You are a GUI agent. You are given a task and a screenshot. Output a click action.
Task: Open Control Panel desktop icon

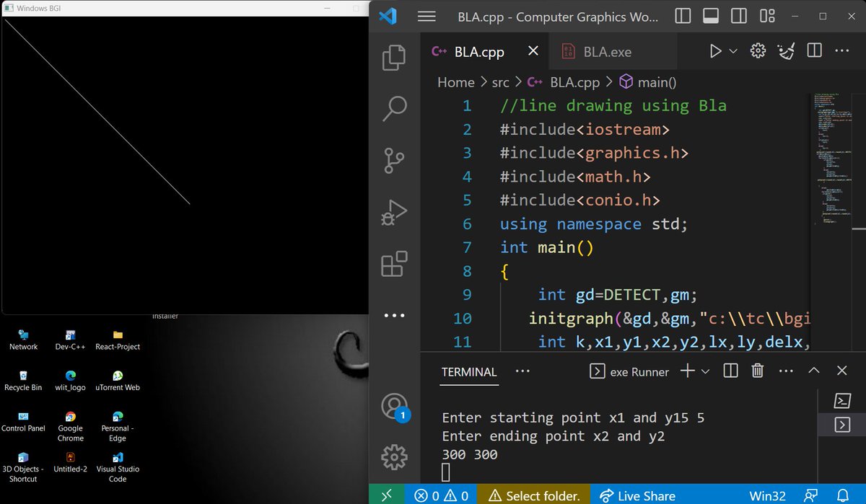pos(23,422)
